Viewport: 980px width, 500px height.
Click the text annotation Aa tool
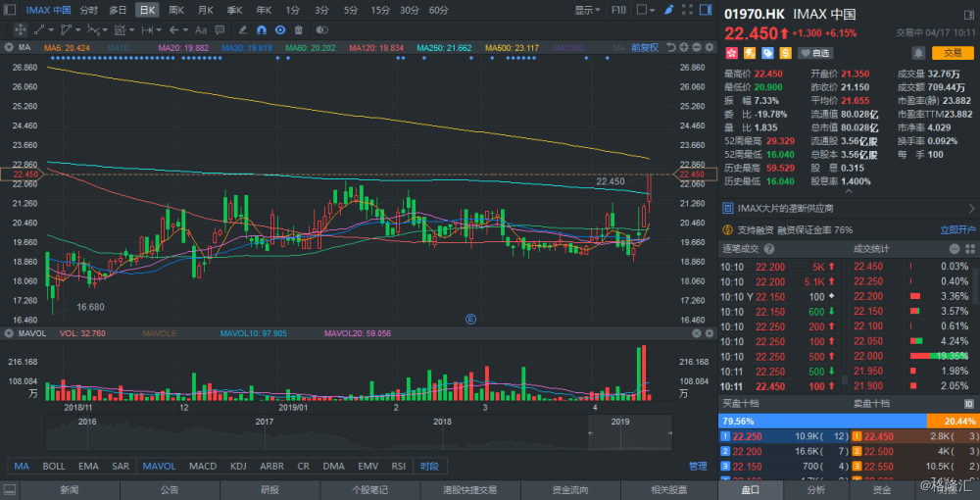(x=201, y=29)
